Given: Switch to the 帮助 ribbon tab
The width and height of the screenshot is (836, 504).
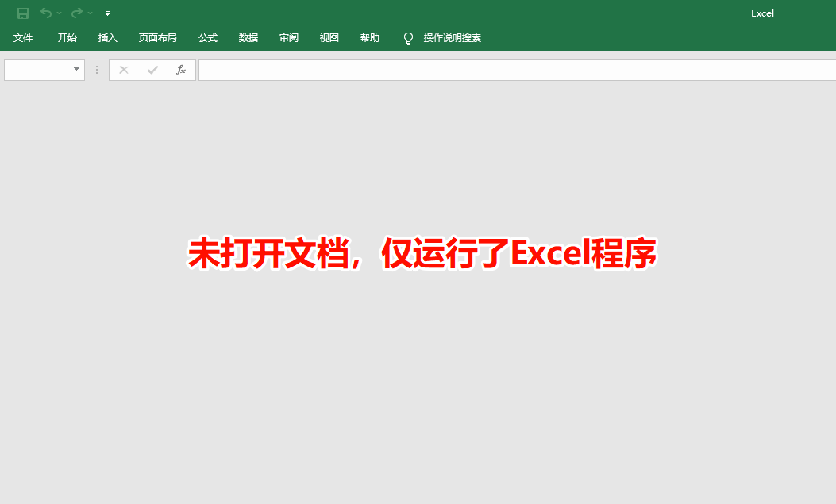Looking at the screenshot, I should [369, 38].
